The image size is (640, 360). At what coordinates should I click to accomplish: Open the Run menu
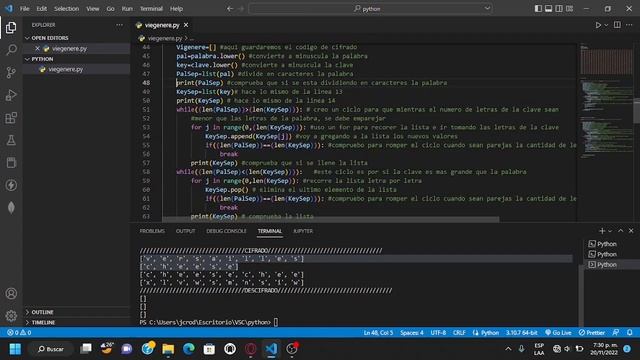tap(127, 9)
